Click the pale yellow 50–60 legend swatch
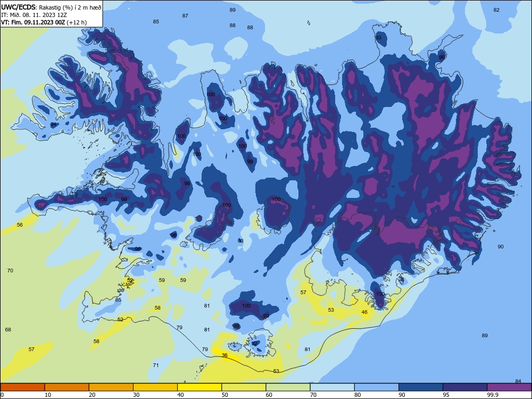532x399 pixels. [244, 387]
